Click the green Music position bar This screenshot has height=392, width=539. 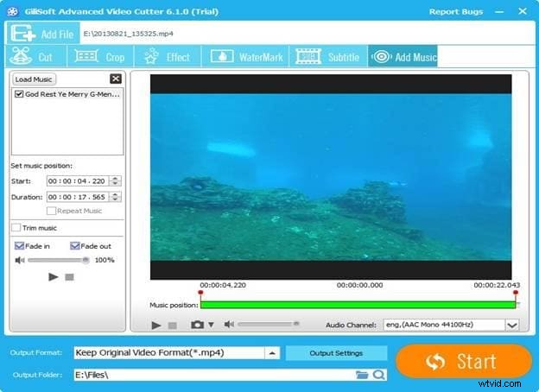coord(358,305)
